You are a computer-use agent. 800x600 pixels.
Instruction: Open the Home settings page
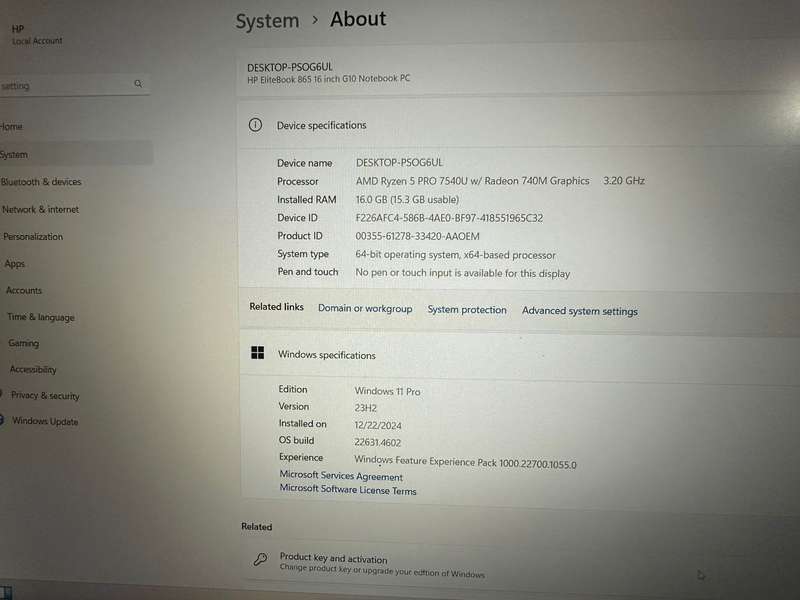[11, 127]
